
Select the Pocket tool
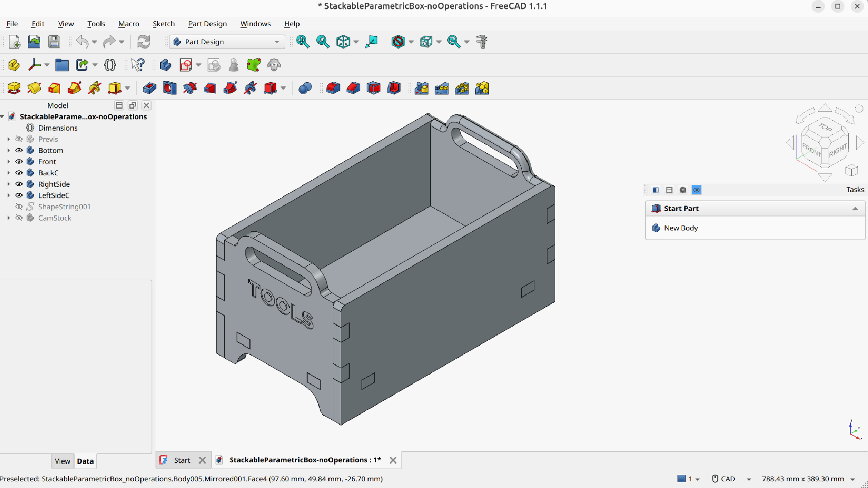click(x=149, y=88)
